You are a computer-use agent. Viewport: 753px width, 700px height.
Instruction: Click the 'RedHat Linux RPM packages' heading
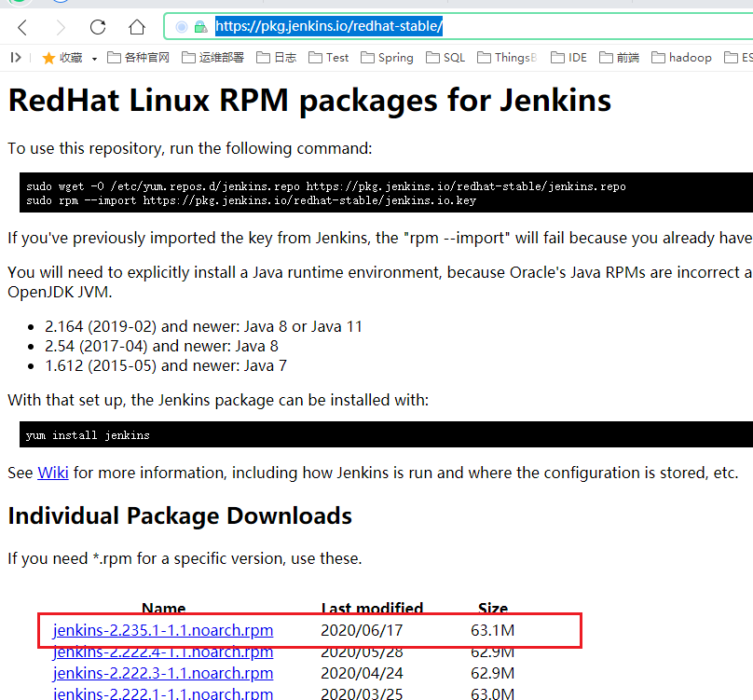pyautogui.click(x=309, y=101)
